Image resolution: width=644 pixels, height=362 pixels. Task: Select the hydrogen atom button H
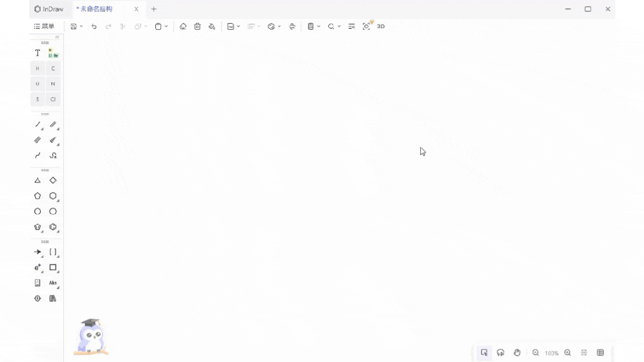(x=38, y=69)
